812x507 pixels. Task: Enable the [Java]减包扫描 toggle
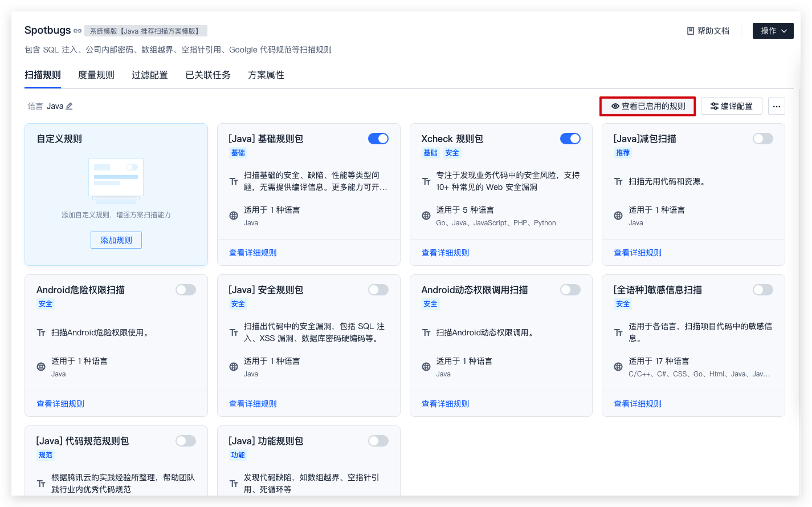763,139
